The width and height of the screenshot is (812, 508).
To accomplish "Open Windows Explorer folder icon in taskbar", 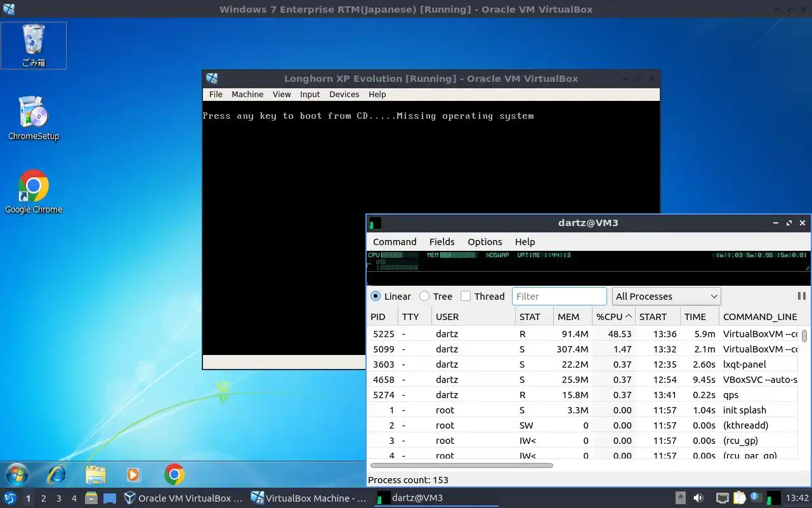I will pos(95,474).
